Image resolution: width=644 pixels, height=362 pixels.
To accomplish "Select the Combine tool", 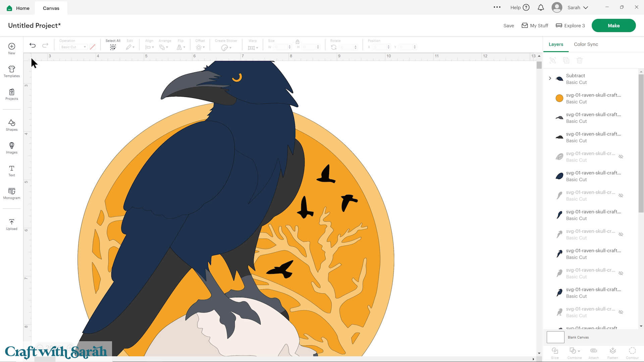I will click(574, 353).
